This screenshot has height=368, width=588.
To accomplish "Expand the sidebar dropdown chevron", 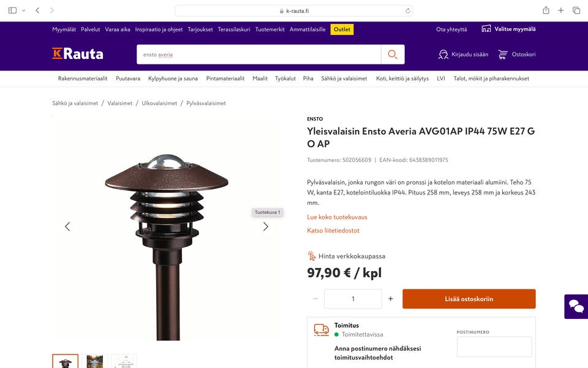I will [24, 10].
